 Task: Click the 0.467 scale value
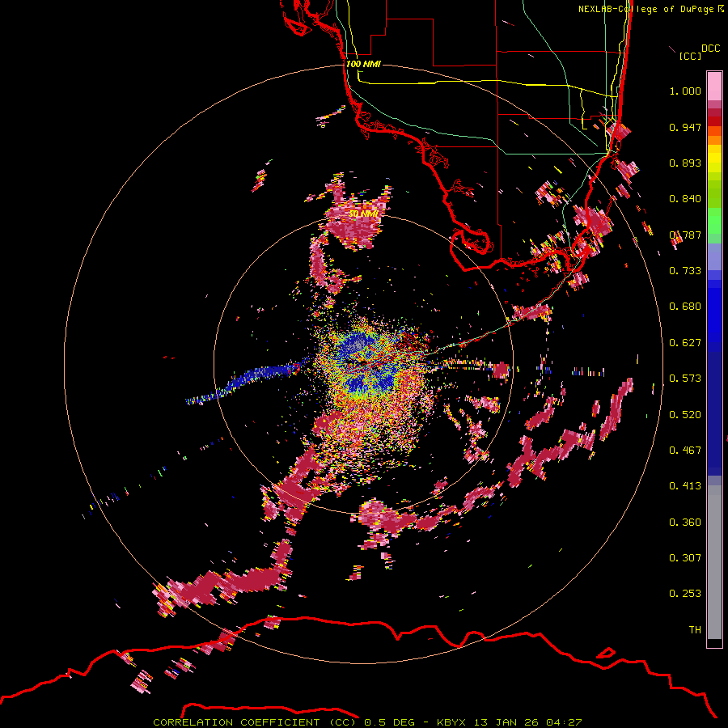tap(685, 451)
